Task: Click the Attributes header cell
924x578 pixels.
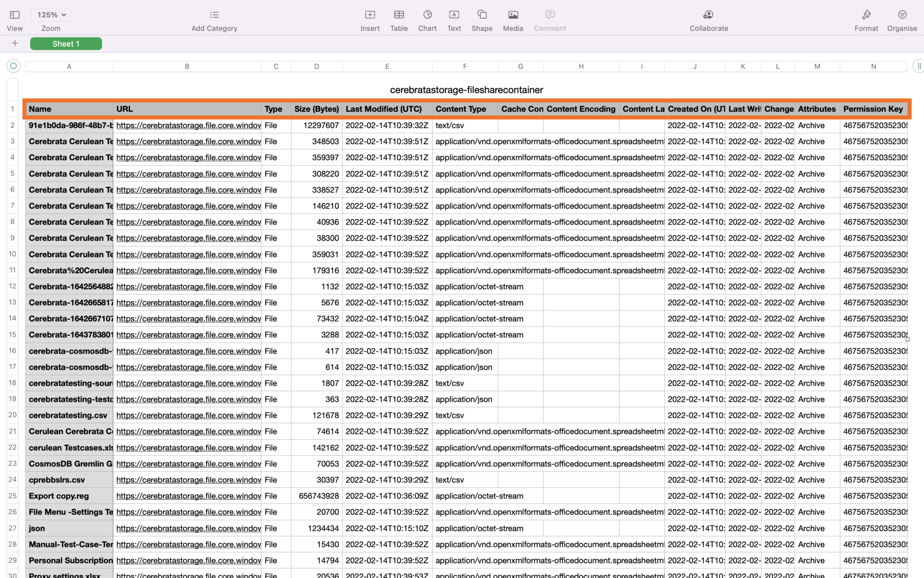Action: (817, 109)
